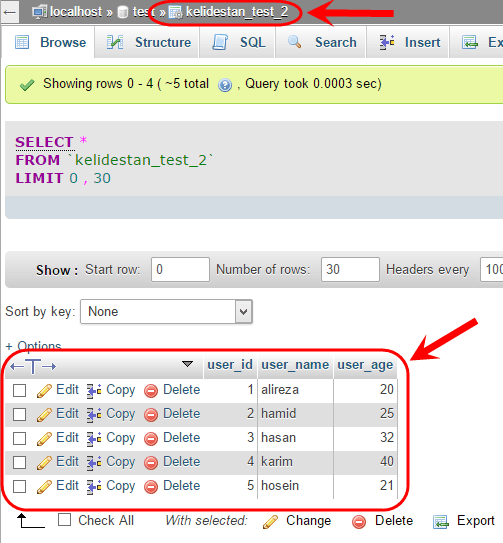Click the localhost breadcrumb link
Viewport: 503px width, 543px height.
(76, 12)
